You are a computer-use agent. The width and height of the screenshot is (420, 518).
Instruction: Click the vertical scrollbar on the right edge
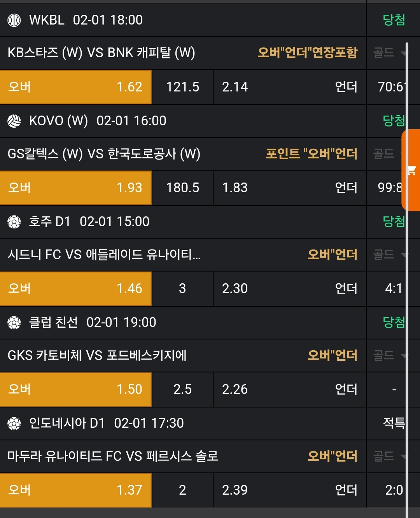(407, 272)
